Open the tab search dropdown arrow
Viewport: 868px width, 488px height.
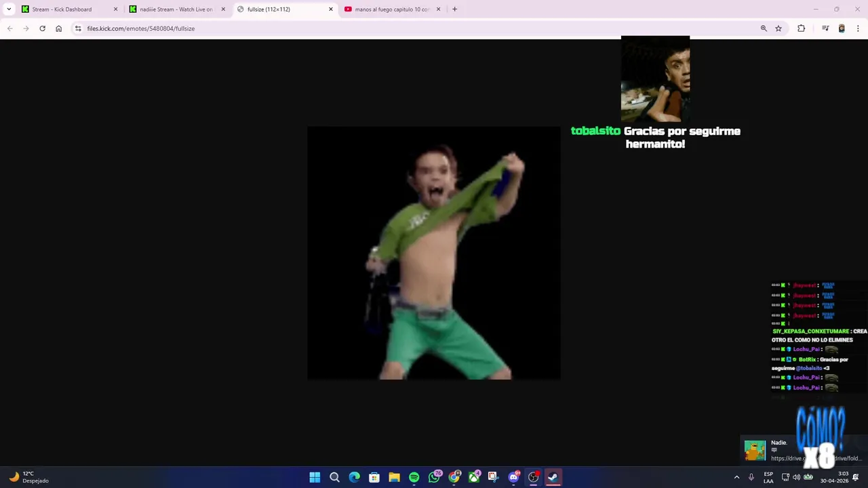coord(9,9)
